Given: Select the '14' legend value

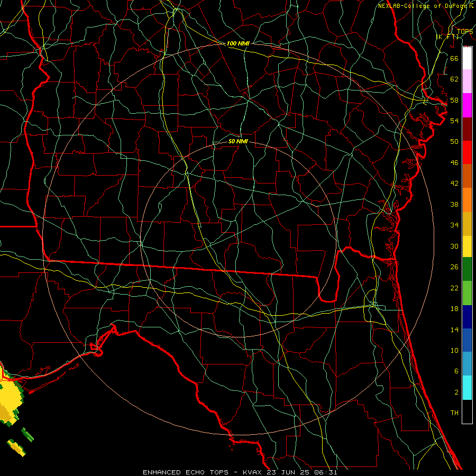Looking at the screenshot, I should 454,329.
